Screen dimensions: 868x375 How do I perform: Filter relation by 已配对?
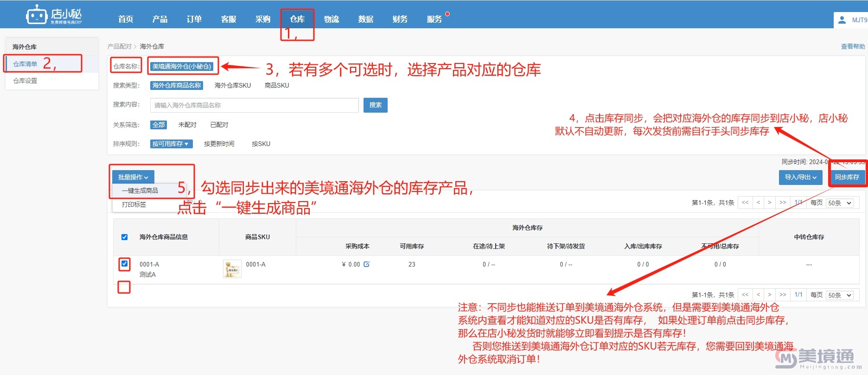point(219,125)
